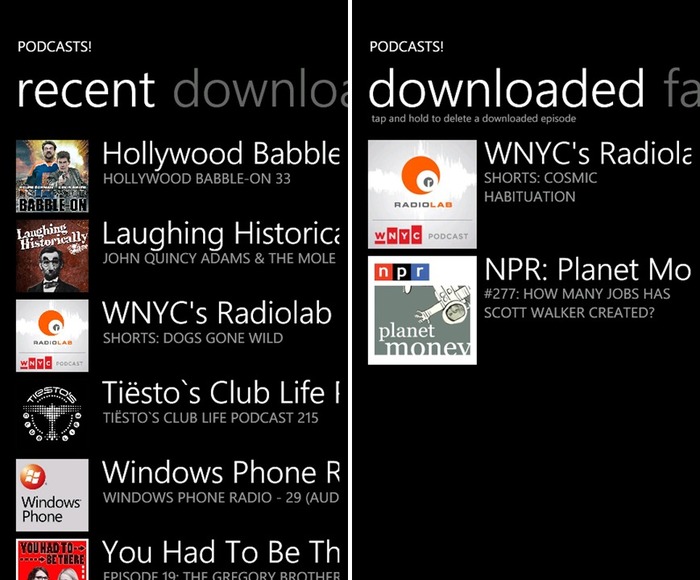
Task: Tap the "PODCASTS!" app title on the right screen
Action: [x=407, y=47]
